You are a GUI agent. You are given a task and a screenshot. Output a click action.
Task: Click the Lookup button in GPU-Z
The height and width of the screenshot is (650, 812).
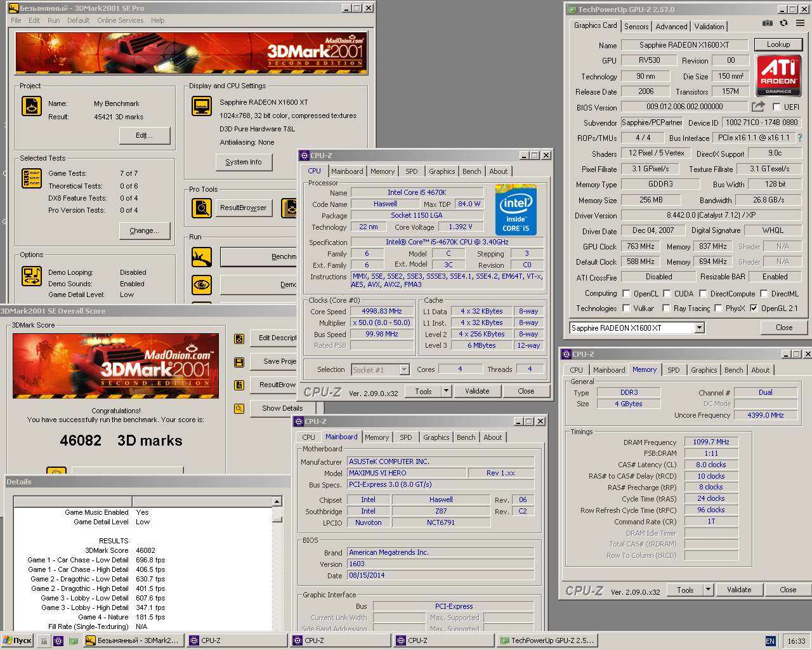[778, 44]
